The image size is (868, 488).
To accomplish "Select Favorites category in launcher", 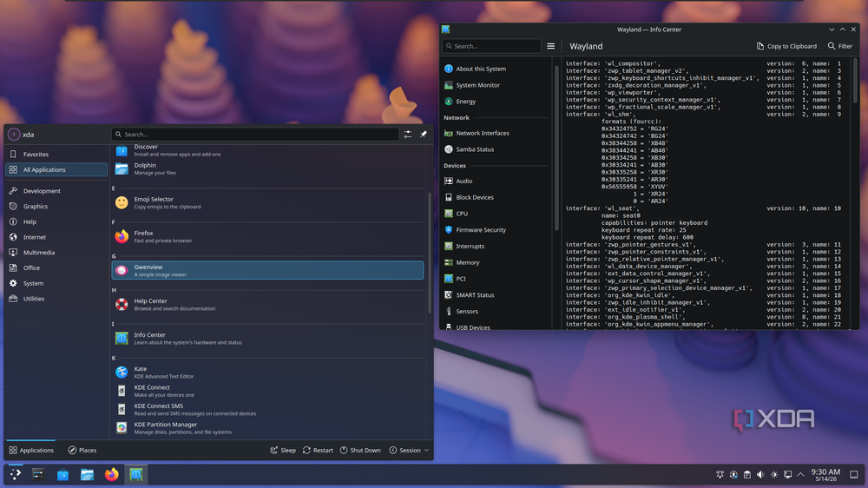I will 56,154.
